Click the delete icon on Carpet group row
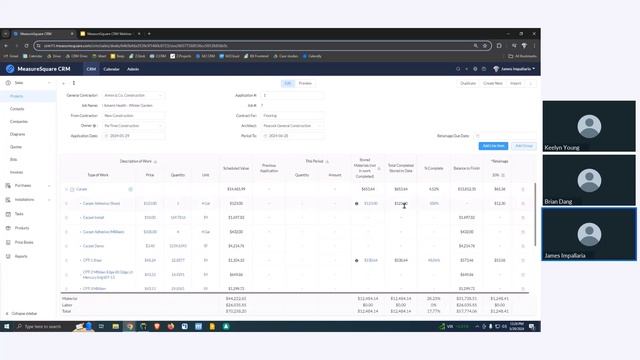Screen dimensions: 640x360 pyautogui.click(x=523, y=189)
